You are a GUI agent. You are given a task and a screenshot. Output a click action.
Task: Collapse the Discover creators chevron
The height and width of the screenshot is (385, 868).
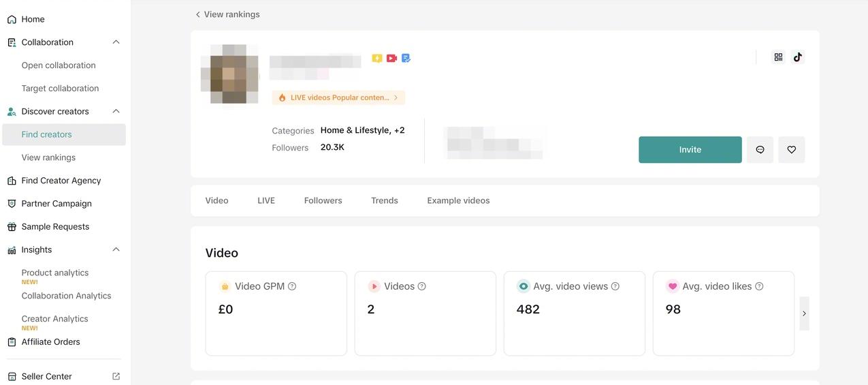pos(116,111)
